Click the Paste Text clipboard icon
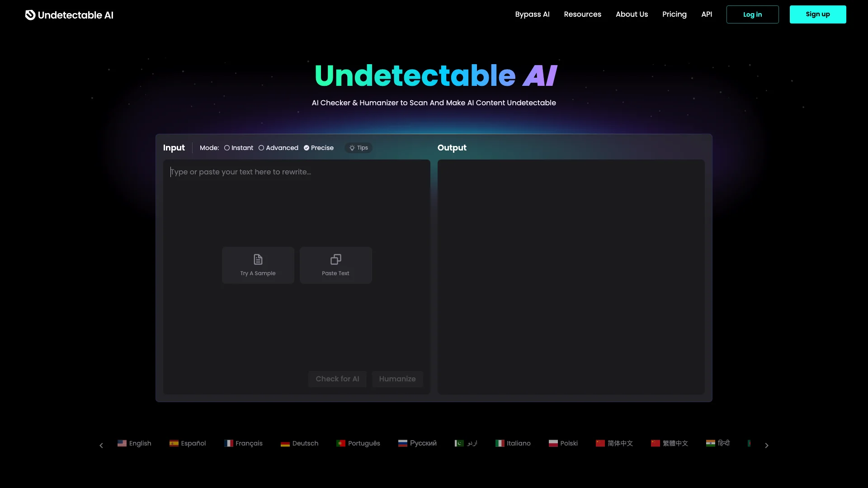The width and height of the screenshot is (868, 488). click(335, 258)
